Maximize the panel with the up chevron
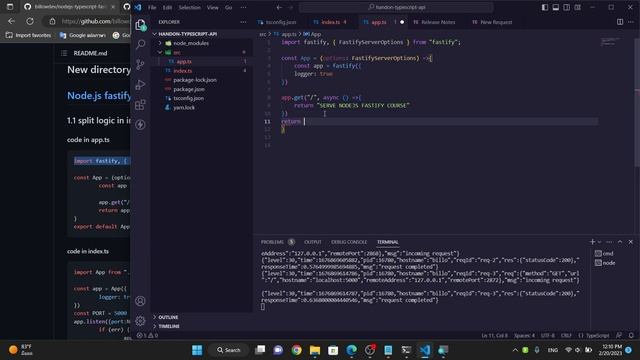Screen dimensions: 640x360 620,242
